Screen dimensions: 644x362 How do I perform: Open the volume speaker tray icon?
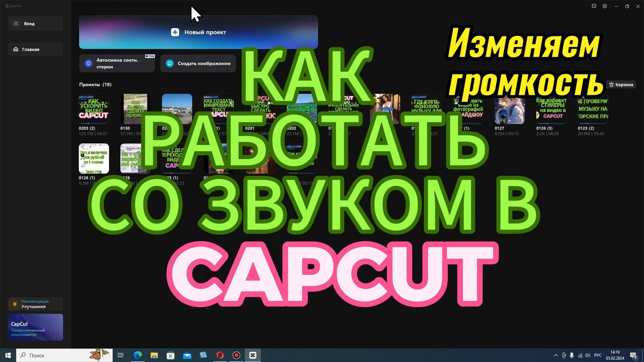588,355
